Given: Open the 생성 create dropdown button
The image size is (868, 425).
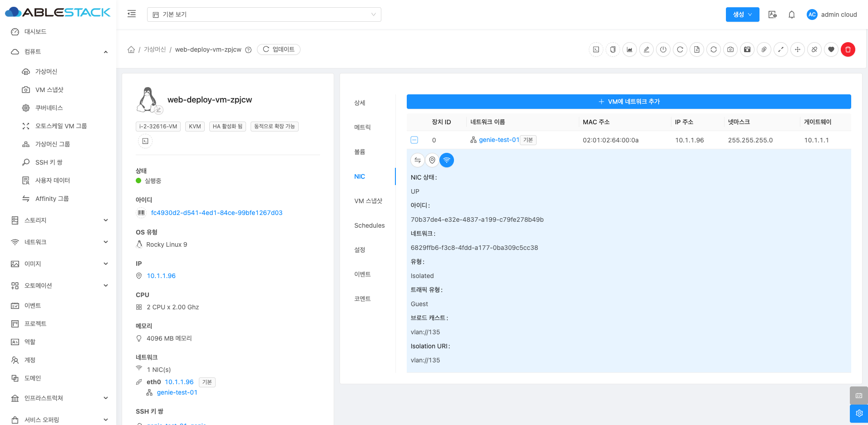Looking at the screenshot, I should (742, 15).
